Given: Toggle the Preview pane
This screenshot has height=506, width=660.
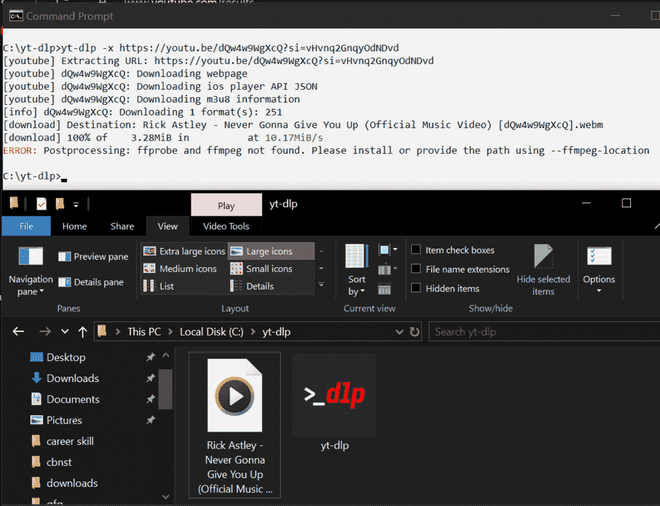Looking at the screenshot, I should [93, 256].
